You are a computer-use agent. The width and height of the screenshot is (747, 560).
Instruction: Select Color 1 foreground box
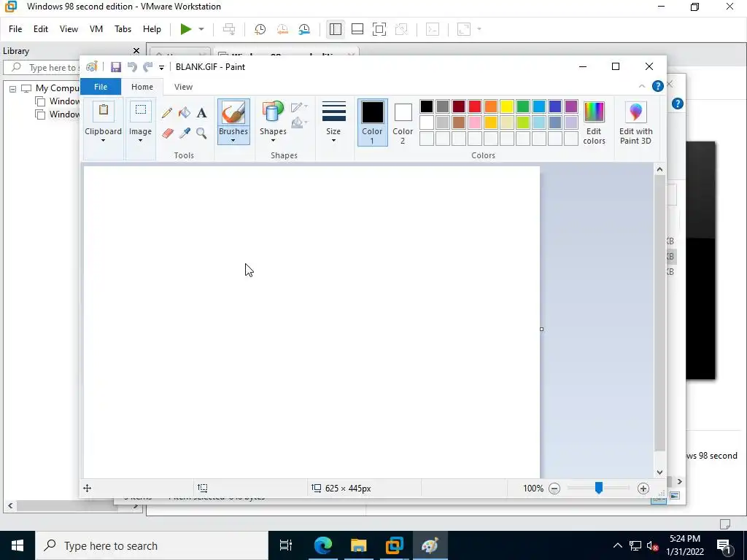click(373, 122)
